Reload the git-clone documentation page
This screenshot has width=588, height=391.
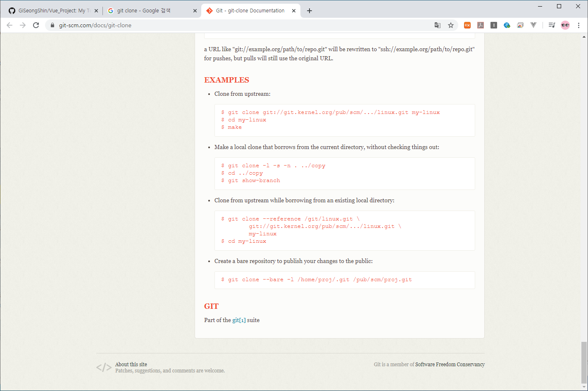pyautogui.click(x=36, y=25)
